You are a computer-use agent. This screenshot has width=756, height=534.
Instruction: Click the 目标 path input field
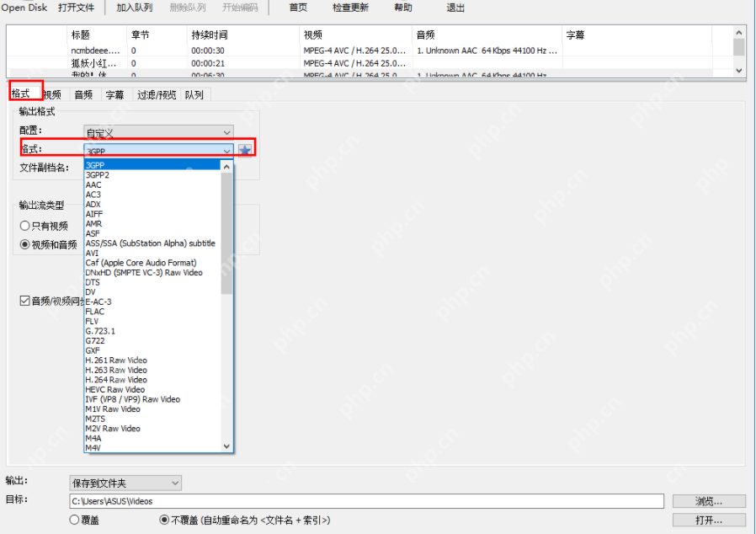pyautogui.click(x=366, y=501)
